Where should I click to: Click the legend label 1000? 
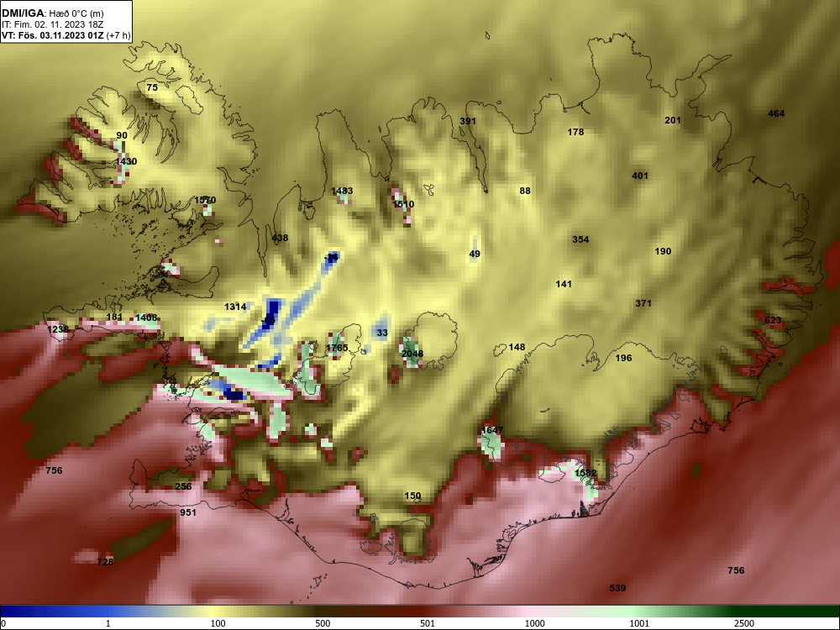(x=534, y=623)
